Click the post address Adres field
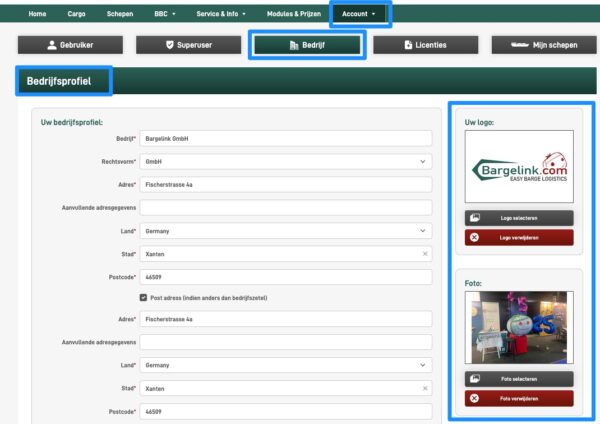 pos(286,319)
